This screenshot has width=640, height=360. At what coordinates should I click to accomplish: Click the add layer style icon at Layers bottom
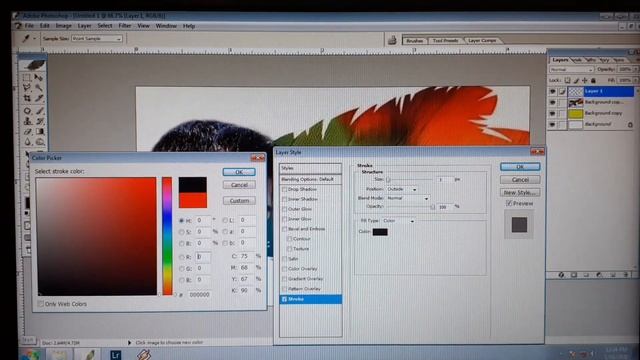tap(561, 275)
